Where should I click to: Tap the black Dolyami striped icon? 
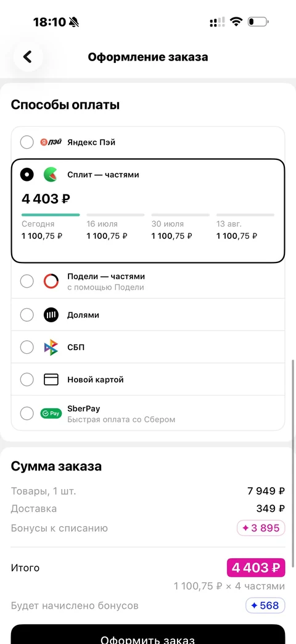click(51, 315)
